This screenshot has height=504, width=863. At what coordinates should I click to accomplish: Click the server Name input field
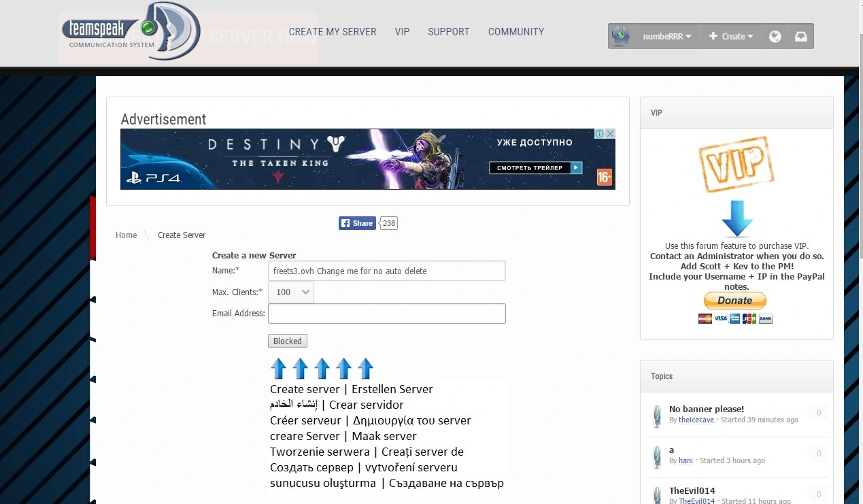point(387,271)
